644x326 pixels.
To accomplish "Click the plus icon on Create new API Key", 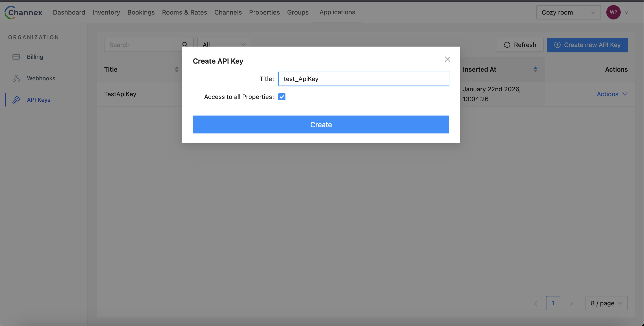I will click(557, 45).
